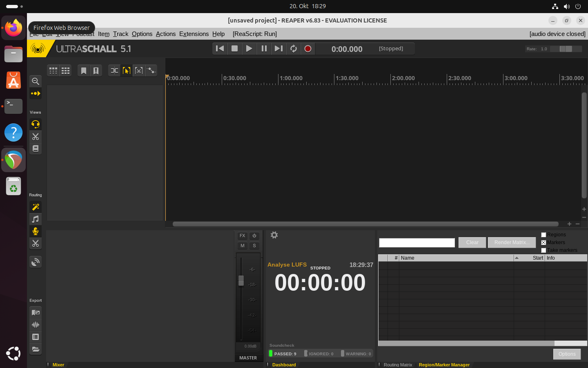Screen dimensions: 588x368
Task: Sort by the Name column header
Action: pyautogui.click(x=457, y=258)
